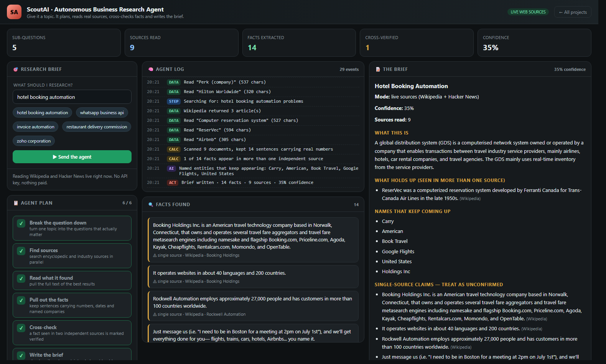Click 'Hotel Booking Automation' brief title

coord(411,86)
